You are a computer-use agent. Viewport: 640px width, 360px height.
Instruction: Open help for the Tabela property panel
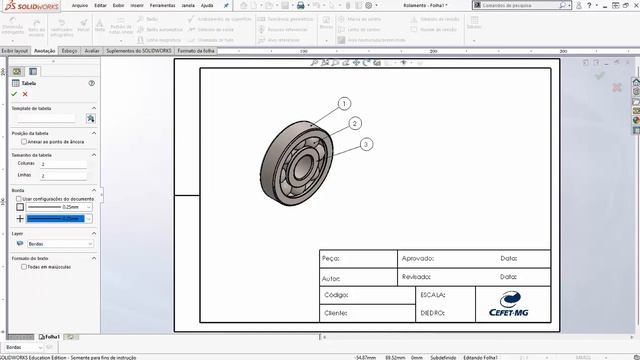point(91,83)
